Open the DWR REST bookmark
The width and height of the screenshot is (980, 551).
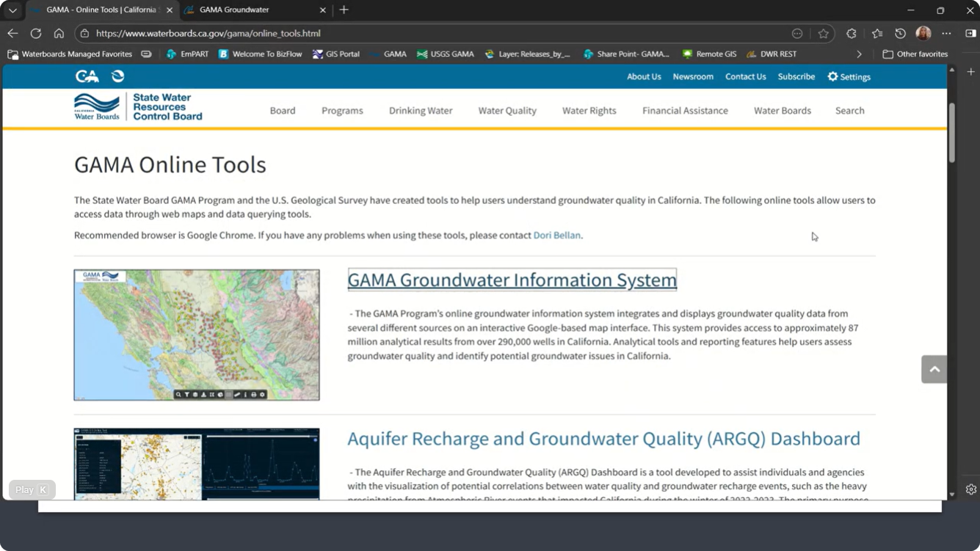[x=772, y=54]
